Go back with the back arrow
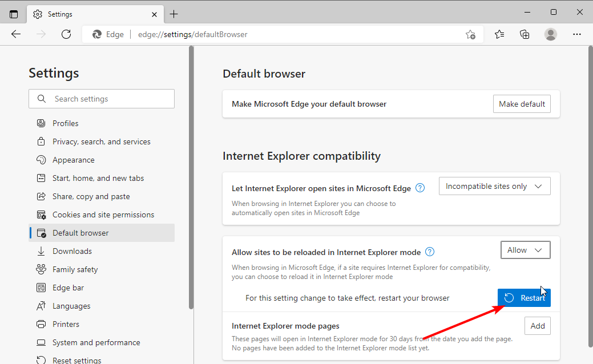 point(16,34)
